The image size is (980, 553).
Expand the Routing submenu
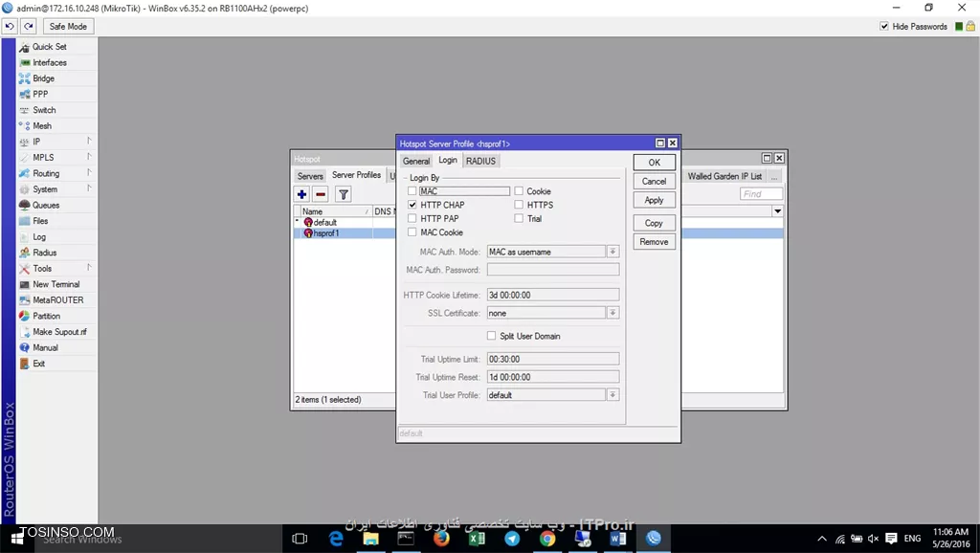[56, 173]
